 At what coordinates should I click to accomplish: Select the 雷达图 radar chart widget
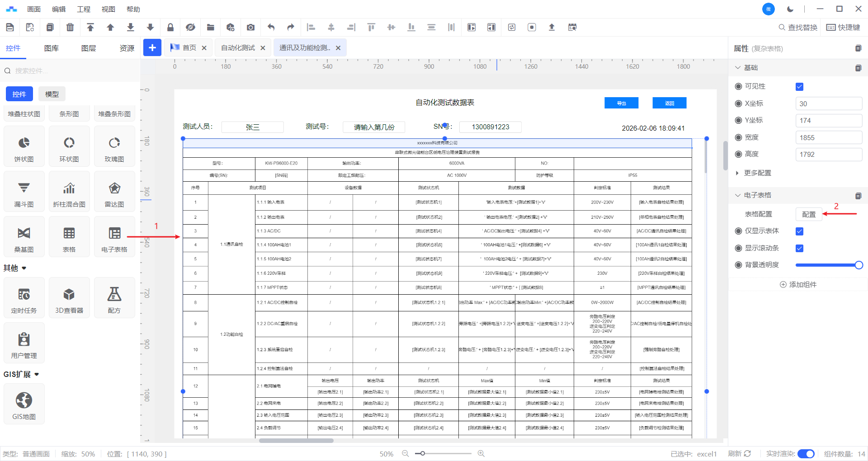pyautogui.click(x=114, y=192)
